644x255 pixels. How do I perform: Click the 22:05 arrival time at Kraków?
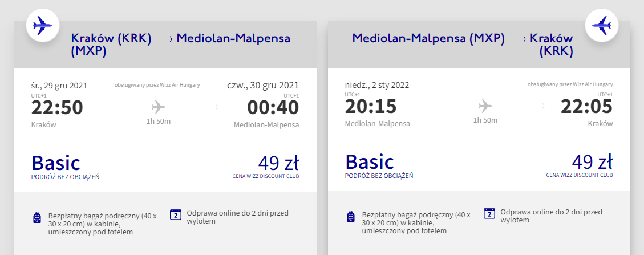tap(586, 107)
